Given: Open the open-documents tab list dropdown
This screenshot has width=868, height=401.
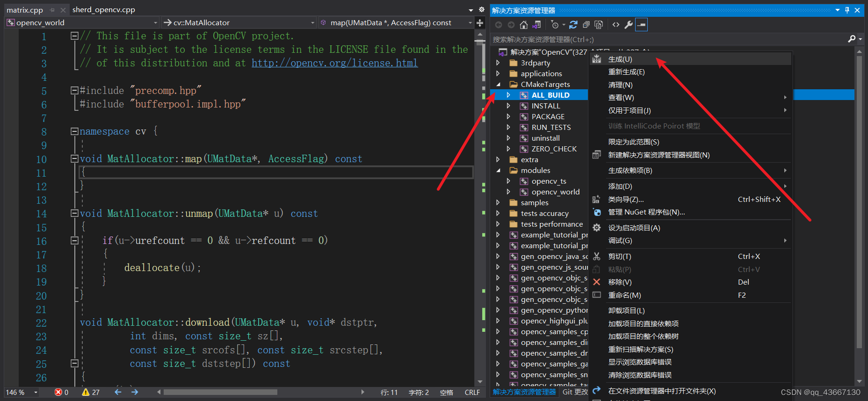Looking at the screenshot, I should coord(471,10).
